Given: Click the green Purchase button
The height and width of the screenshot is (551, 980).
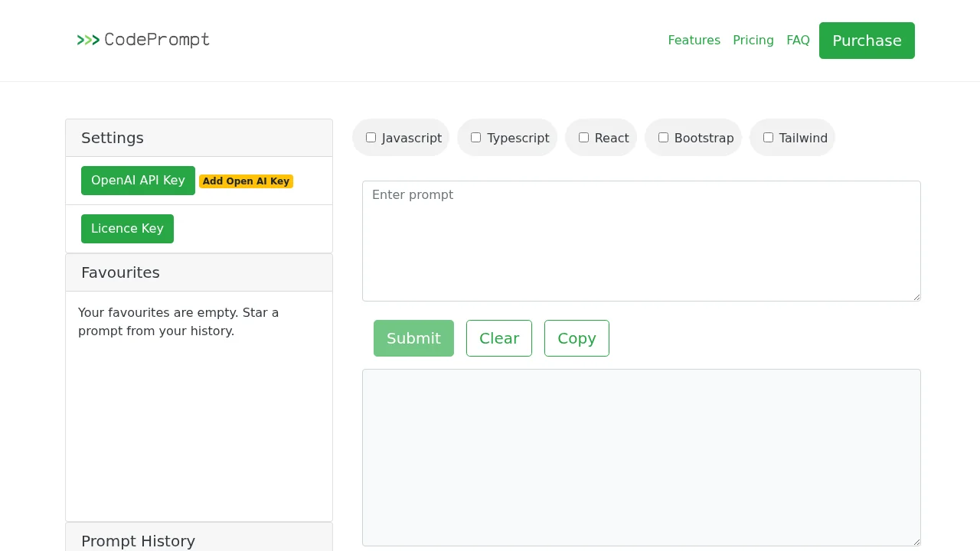Looking at the screenshot, I should [x=867, y=41].
